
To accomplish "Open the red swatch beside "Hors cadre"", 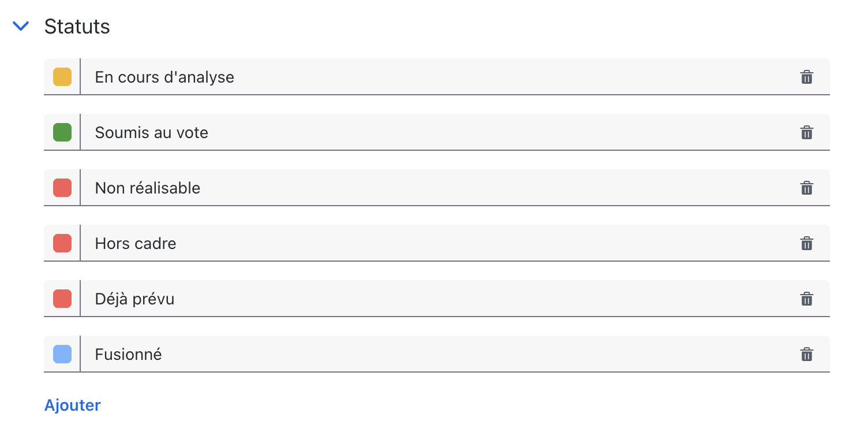I will coord(62,243).
